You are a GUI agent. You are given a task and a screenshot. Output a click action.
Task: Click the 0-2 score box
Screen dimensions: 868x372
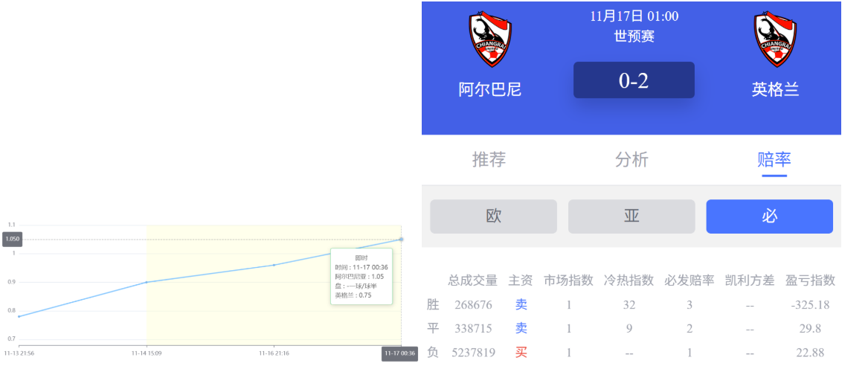point(634,80)
